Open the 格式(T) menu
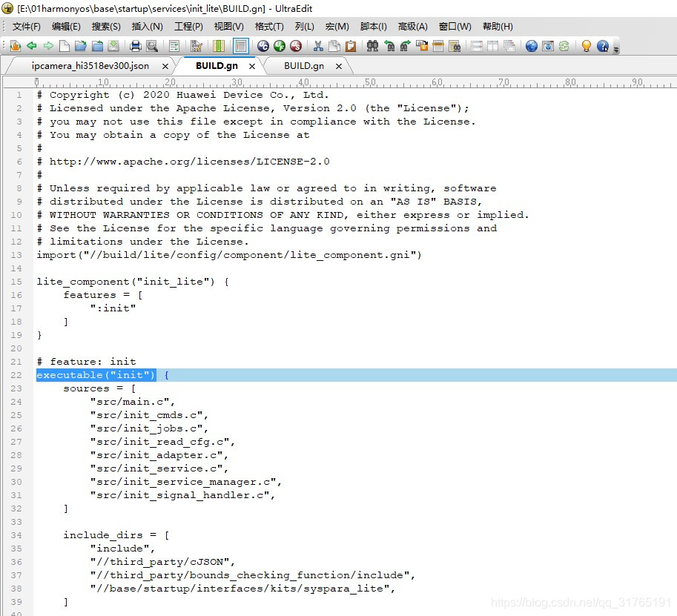The width and height of the screenshot is (677, 616). [269, 27]
